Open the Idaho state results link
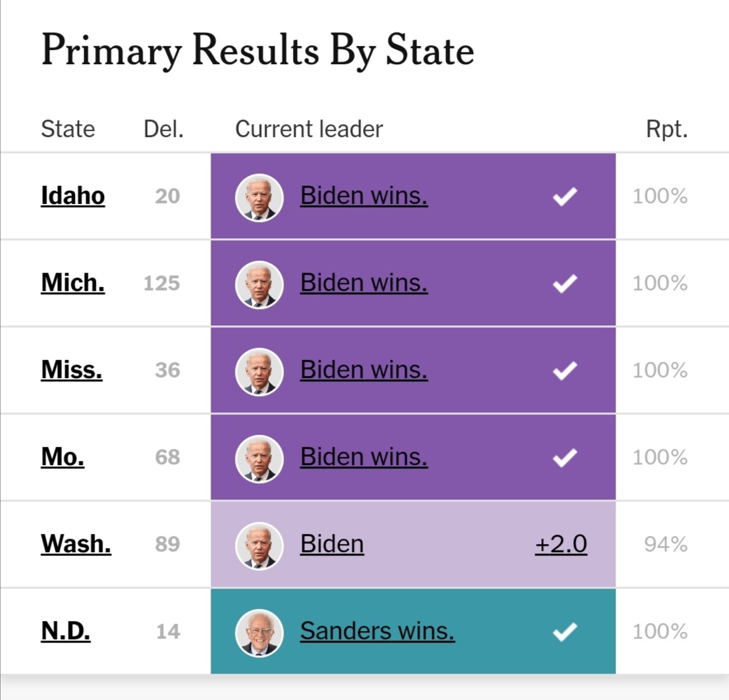Viewport: 729px width, 700px height. 73,196
